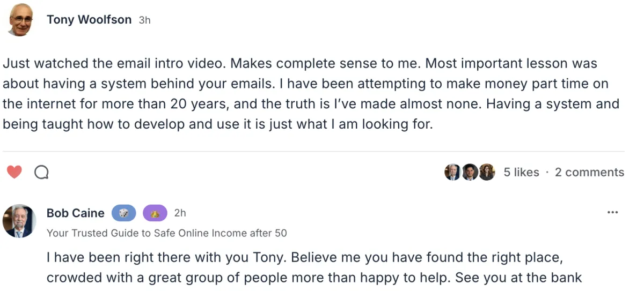Click the third liker's avatar
Image resolution: width=644 pixels, height=291 pixels.
[487, 172]
